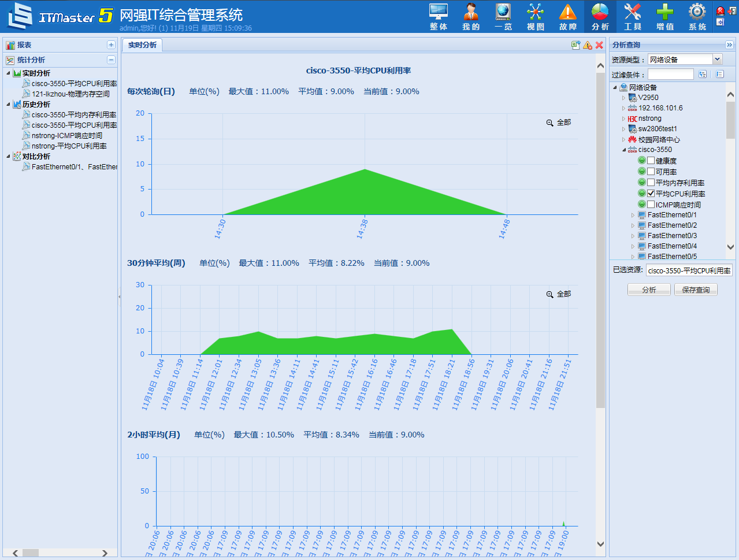
Task: Click the left panel horizontal scrollbar right arrow
Action: tap(105, 553)
